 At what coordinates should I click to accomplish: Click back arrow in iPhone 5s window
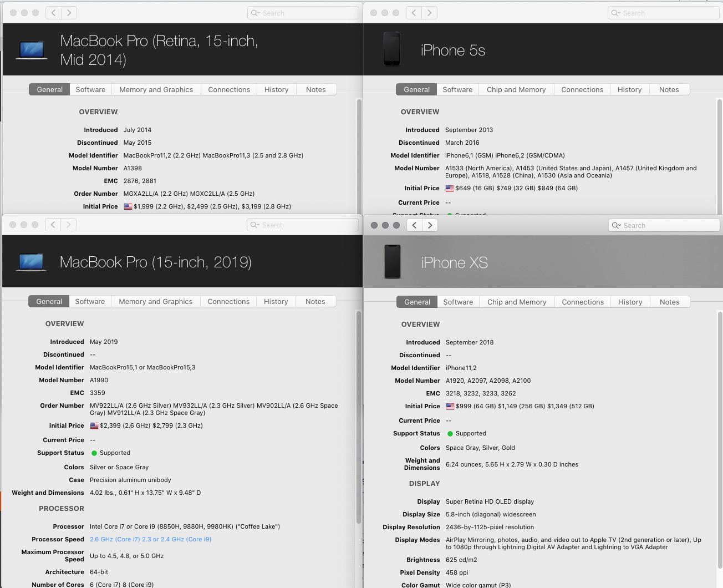click(414, 13)
